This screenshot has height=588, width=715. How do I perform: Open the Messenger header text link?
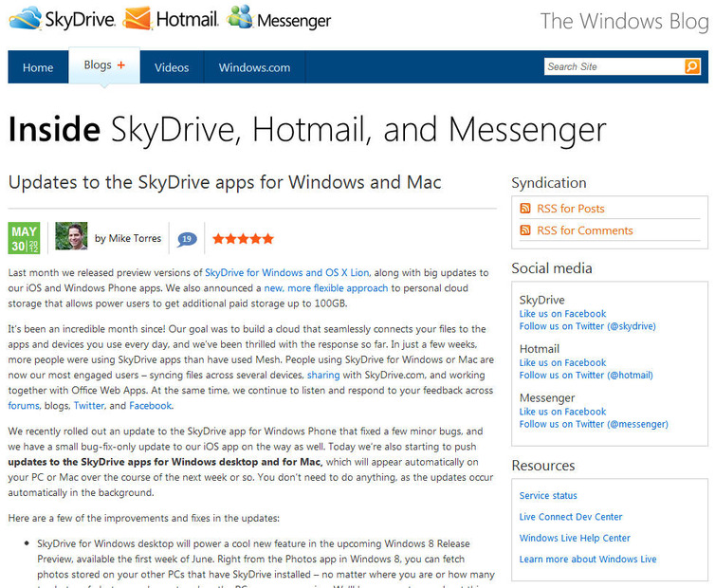tap(294, 21)
